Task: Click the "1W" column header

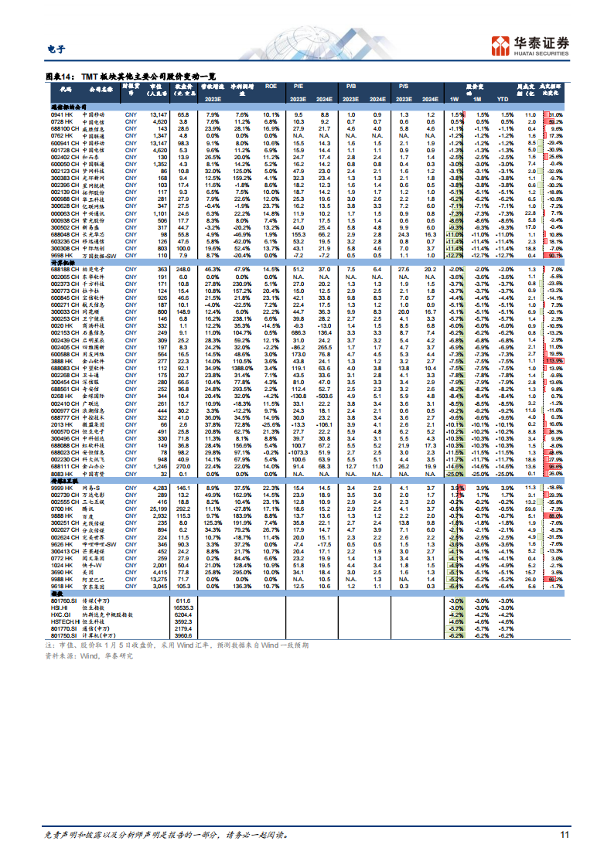Action: tap(454, 99)
